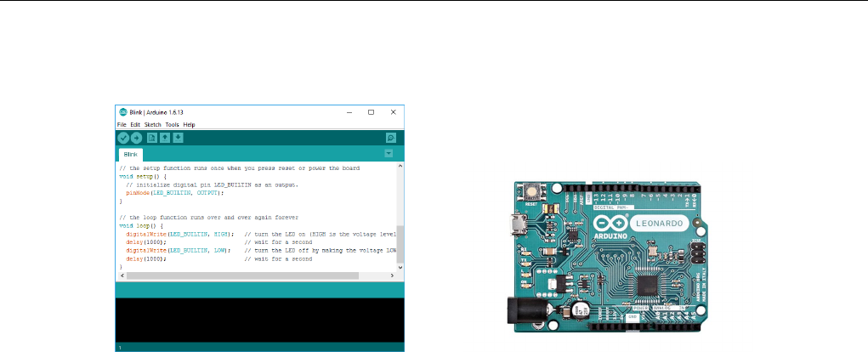This screenshot has width=868, height=352.
Task: Open the Help menu
Action: 190,124
